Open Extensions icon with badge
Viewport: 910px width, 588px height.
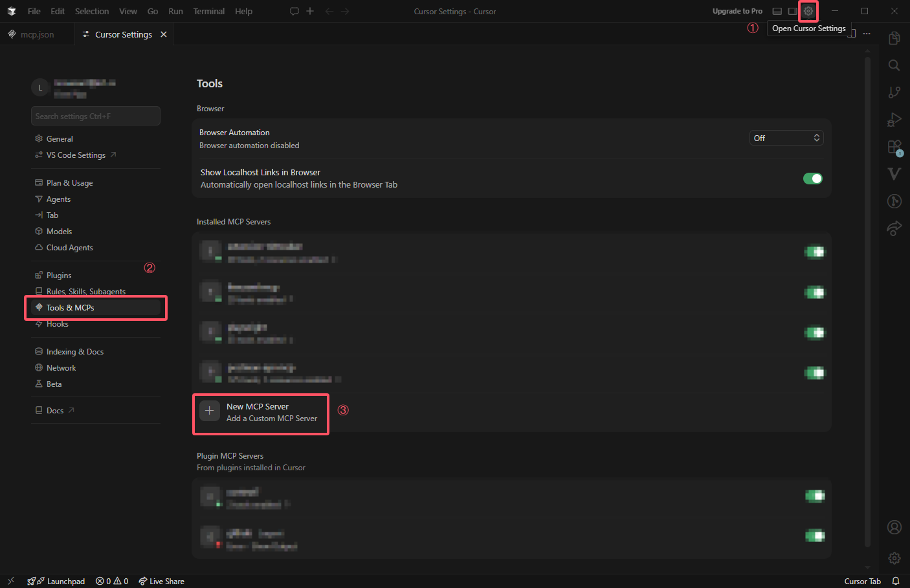(x=894, y=147)
